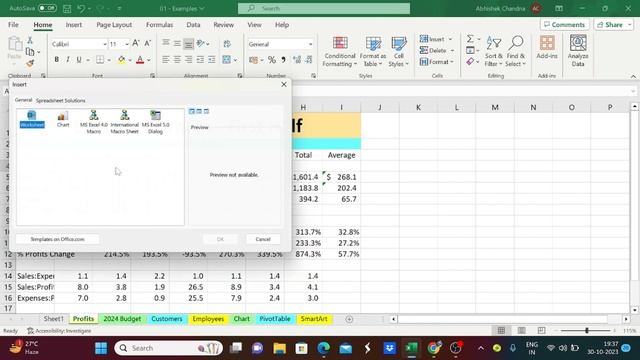
Task: Toggle Italic formatting
Action: click(x=68, y=60)
